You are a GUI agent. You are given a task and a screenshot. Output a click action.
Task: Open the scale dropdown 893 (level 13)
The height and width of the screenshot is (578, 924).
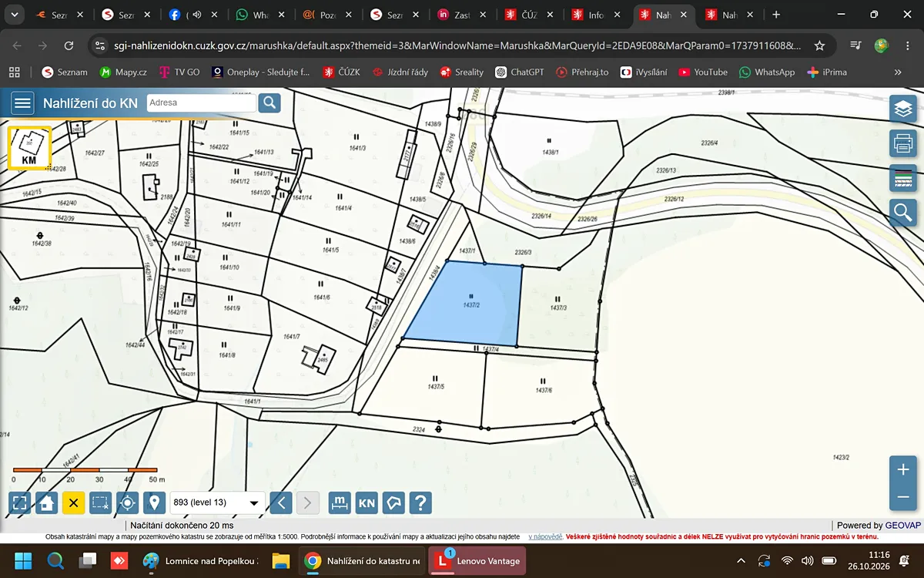pyautogui.click(x=218, y=503)
